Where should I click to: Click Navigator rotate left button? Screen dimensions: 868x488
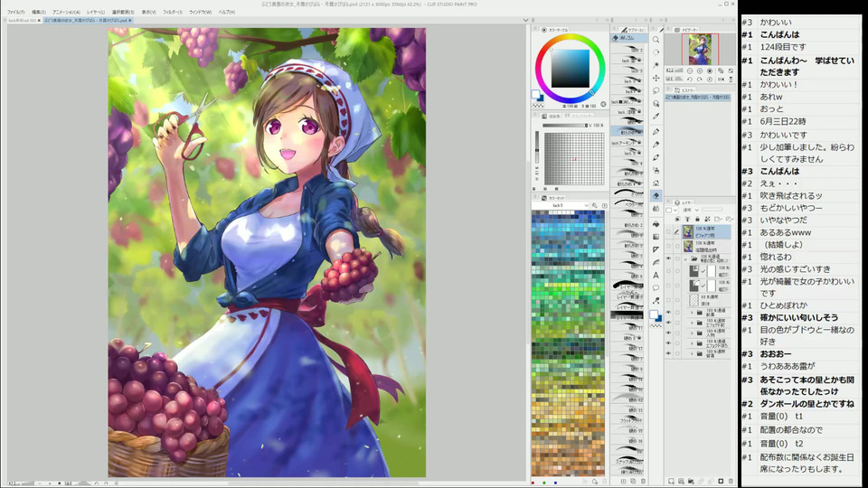click(x=690, y=80)
